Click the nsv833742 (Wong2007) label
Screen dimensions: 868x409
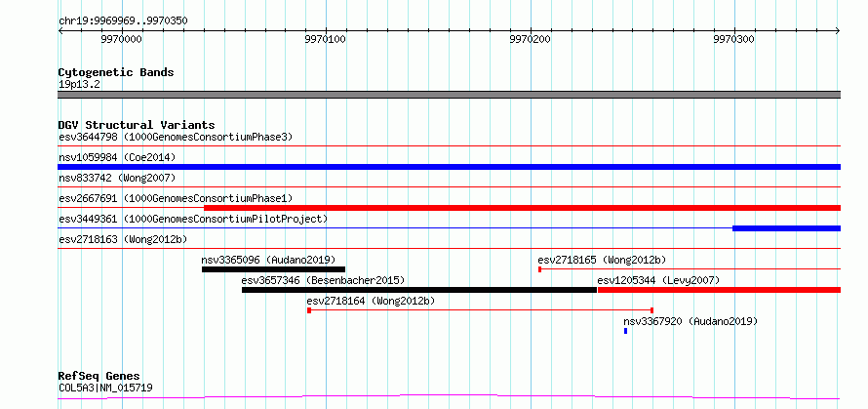(117, 178)
